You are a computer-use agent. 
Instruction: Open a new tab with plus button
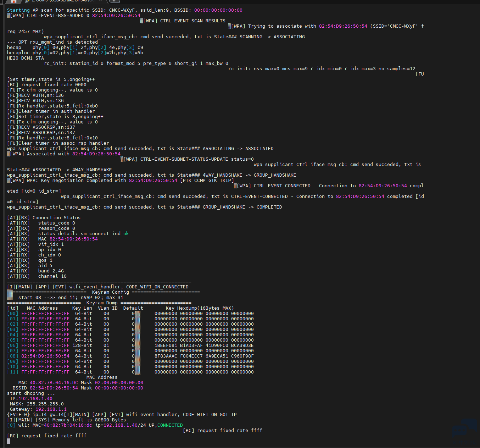click(x=115, y=1)
